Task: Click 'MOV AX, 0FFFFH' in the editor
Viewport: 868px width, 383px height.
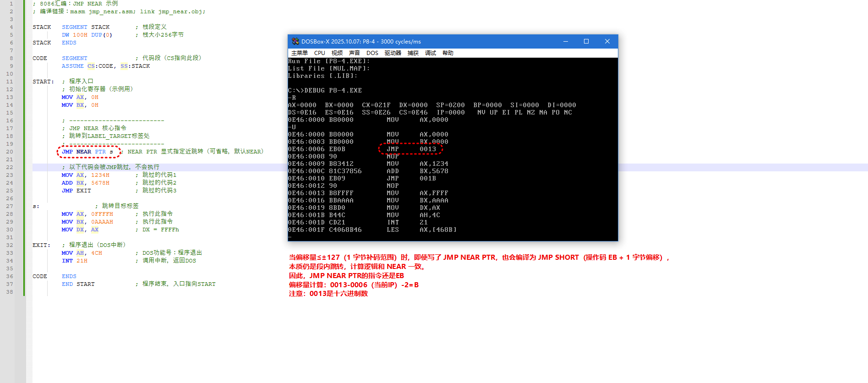Action: point(87,214)
